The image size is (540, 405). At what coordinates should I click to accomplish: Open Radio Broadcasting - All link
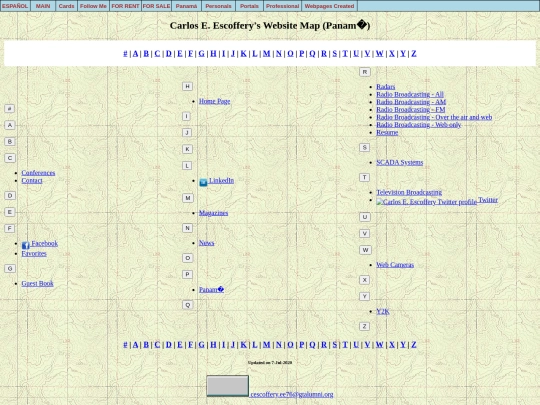pyautogui.click(x=410, y=94)
